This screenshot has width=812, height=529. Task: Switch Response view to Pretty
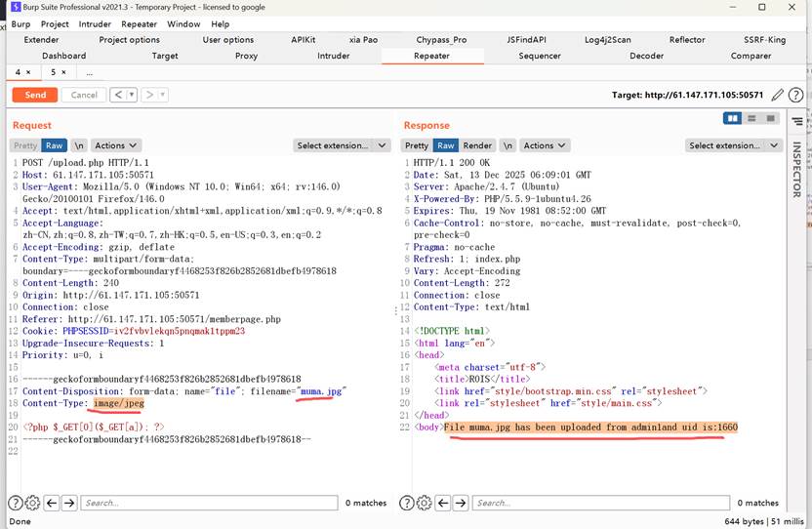click(x=417, y=145)
